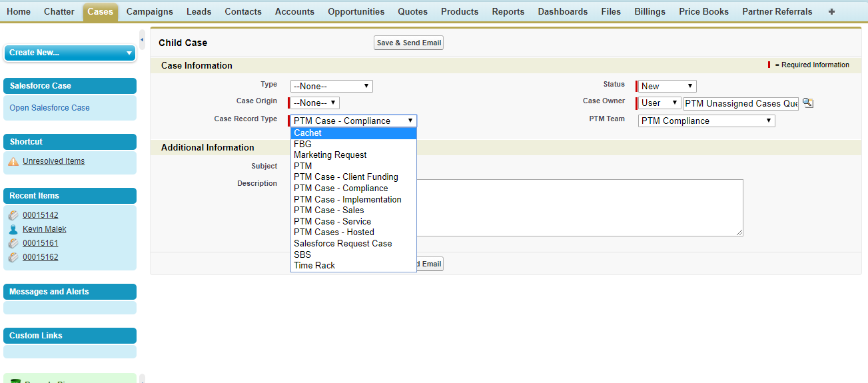The height and width of the screenshot is (383, 868).
Task: Expand the Type dropdown
Action: pyautogui.click(x=331, y=86)
